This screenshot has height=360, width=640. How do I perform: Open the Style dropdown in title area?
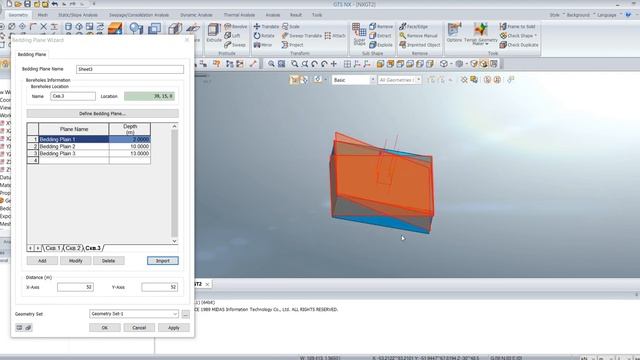pos(557,15)
